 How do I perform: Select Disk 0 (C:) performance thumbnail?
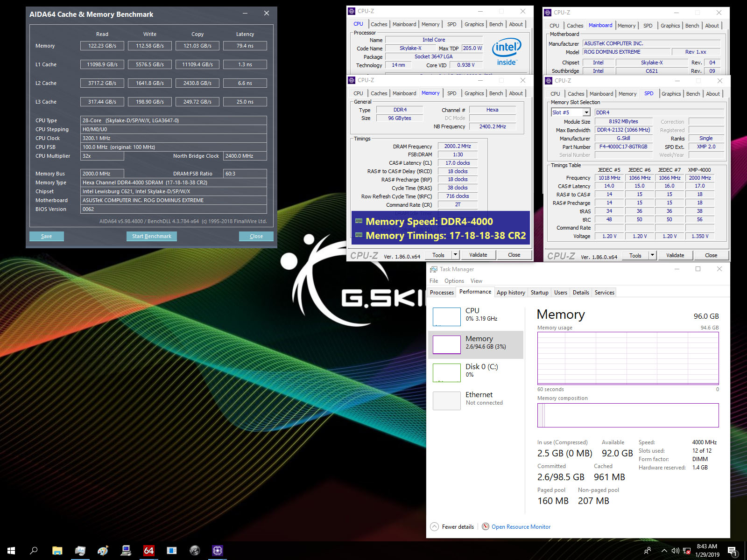coord(447,373)
